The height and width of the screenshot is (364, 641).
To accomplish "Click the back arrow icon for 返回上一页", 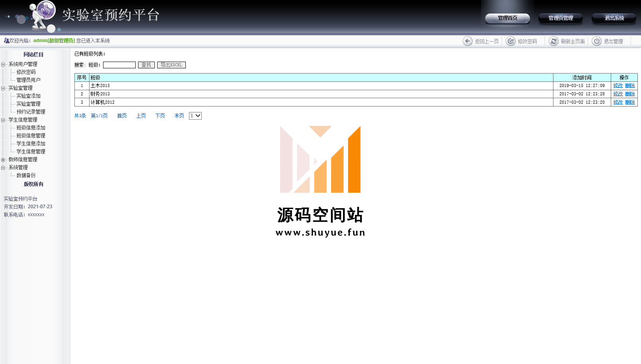I will coord(468,41).
